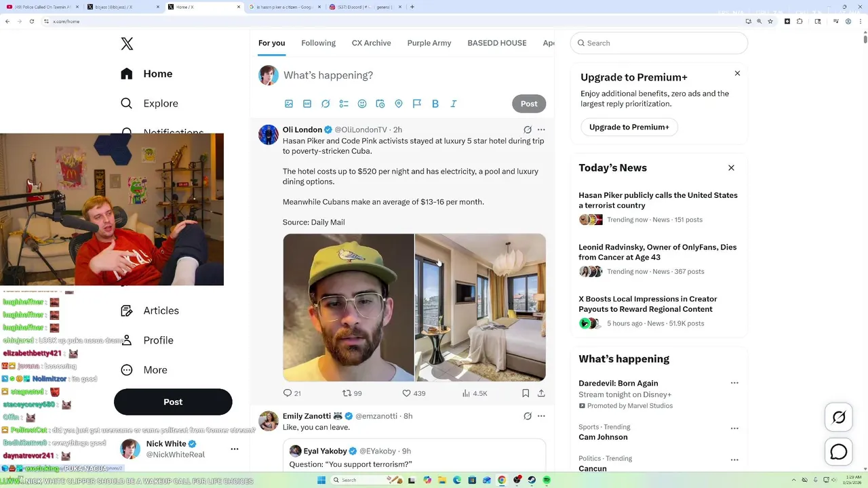Open Hasan Piker photo in post
This screenshot has height=488, width=868.
coord(349,308)
